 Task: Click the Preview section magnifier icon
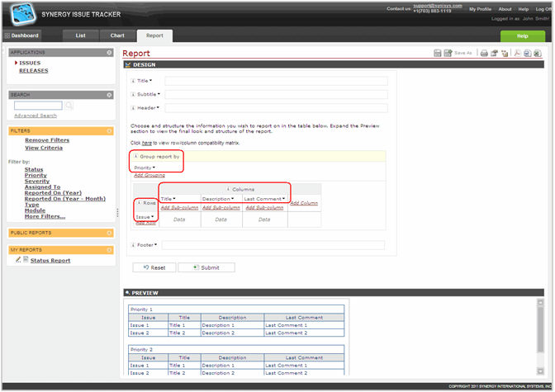pyautogui.click(x=127, y=293)
